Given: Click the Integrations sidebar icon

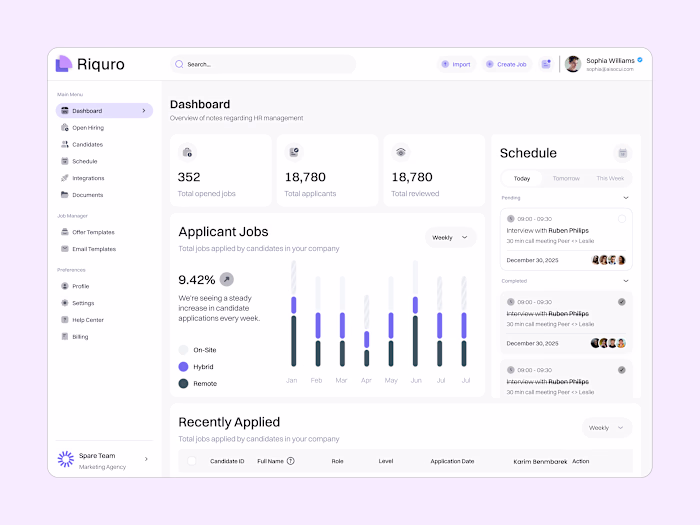Looking at the screenshot, I should tap(65, 178).
